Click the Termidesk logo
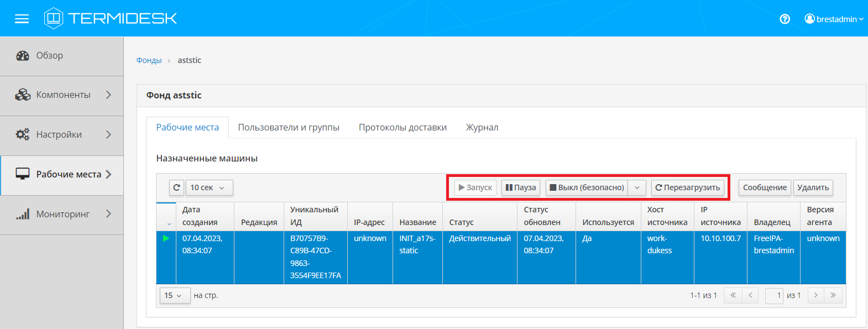 click(x=111, y=18)
